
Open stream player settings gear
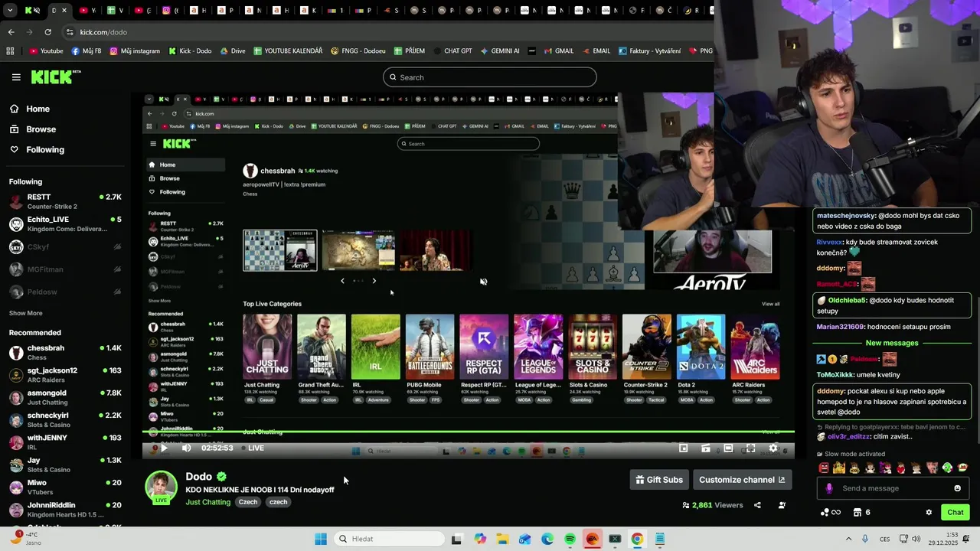773,448
